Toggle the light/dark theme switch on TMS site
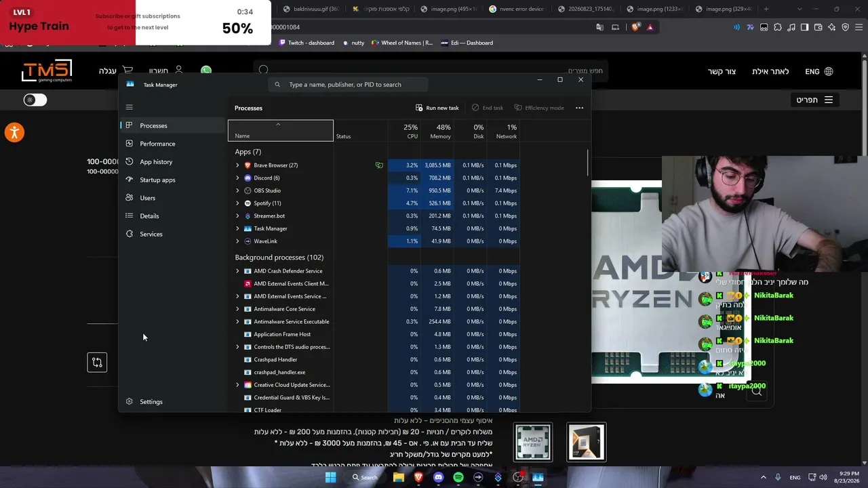 coord(35,100)
